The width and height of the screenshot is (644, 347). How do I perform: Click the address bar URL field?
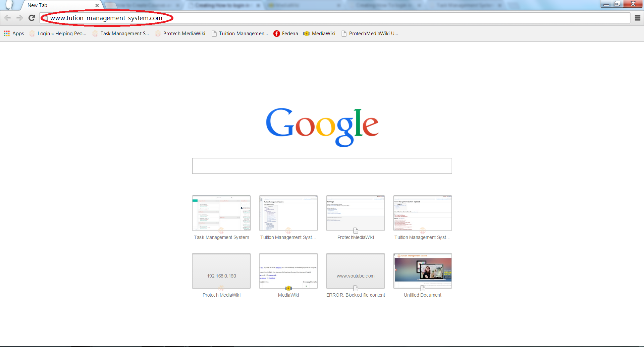335,18
